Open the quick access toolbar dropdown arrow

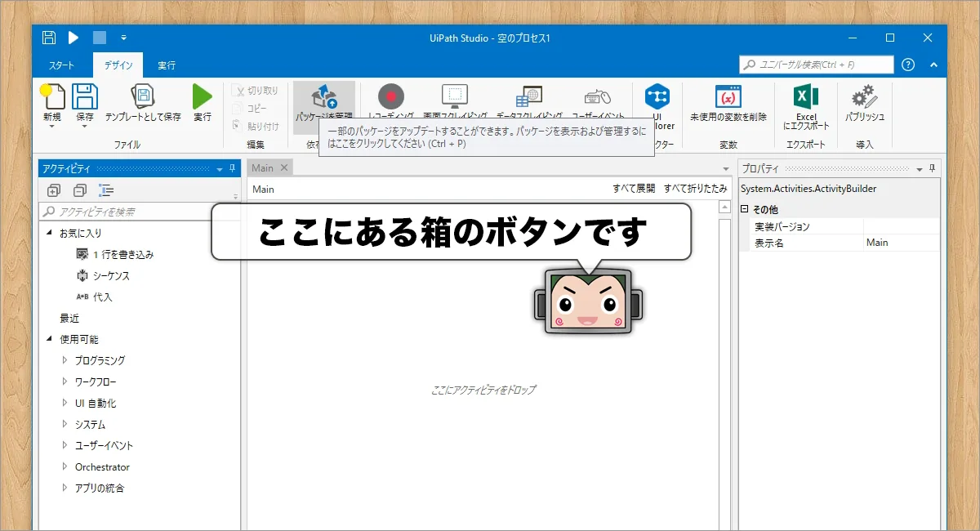(123, 38)
